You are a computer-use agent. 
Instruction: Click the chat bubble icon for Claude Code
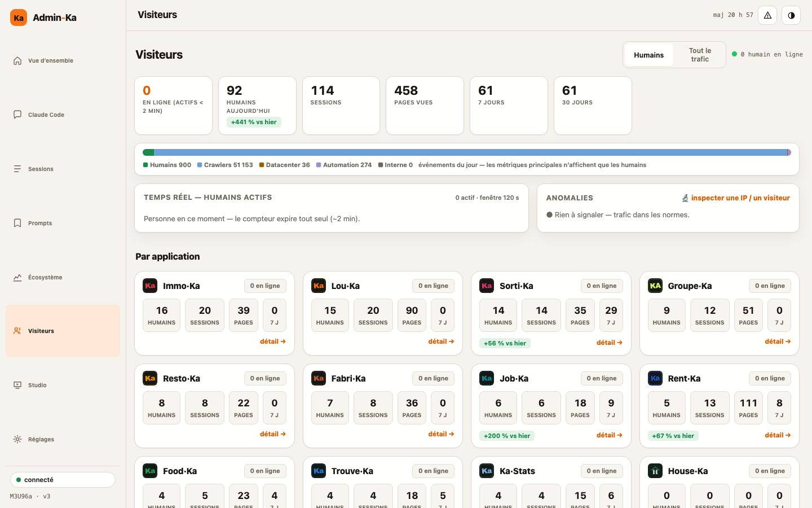click(x=17, y=115)
